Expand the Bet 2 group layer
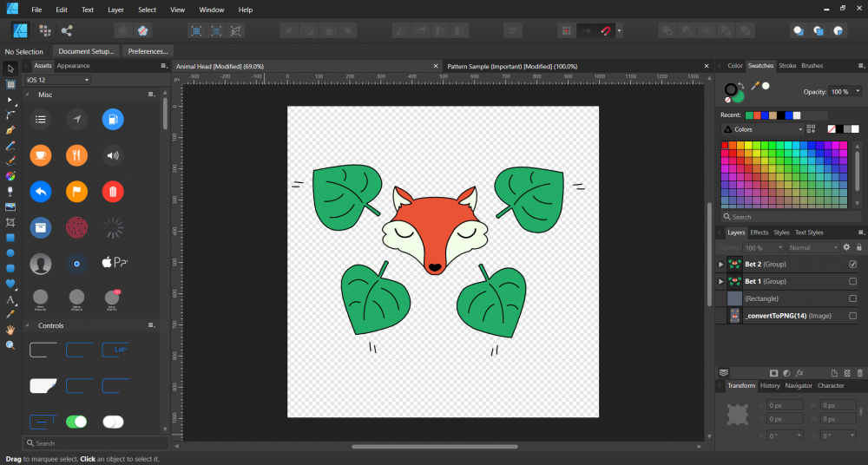The width and height of the screenshot is (868, 465). point(720,264)
